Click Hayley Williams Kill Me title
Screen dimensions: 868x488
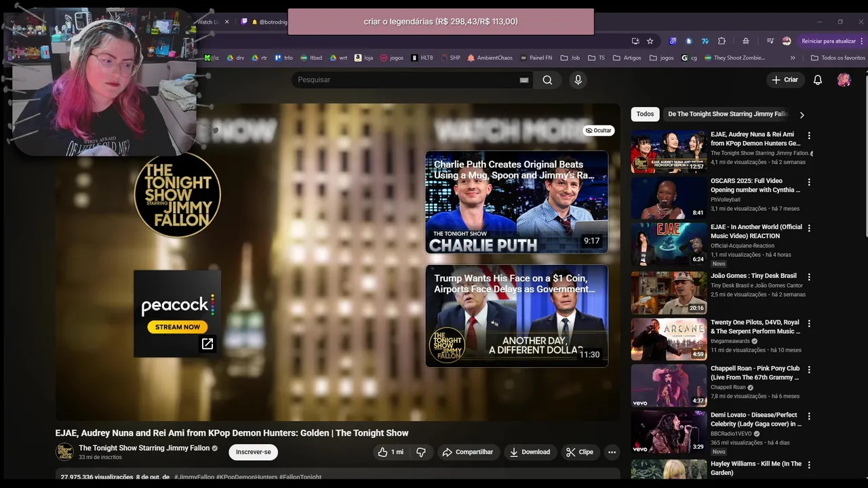pyautogui.click(x=756, y=468)
